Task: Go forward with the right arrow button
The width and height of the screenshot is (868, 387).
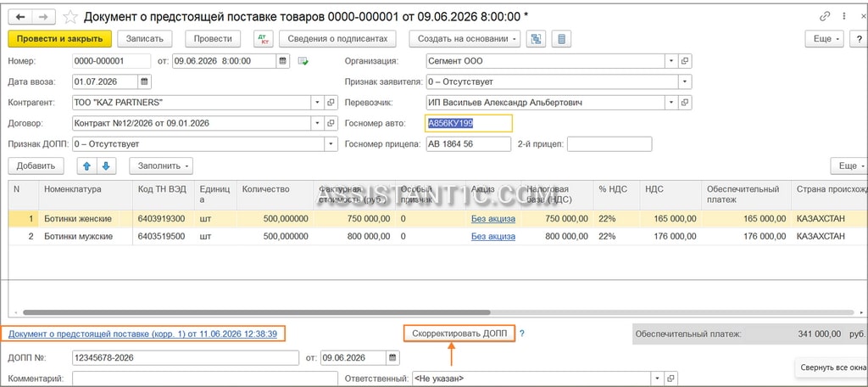Action: click(44, 17)
